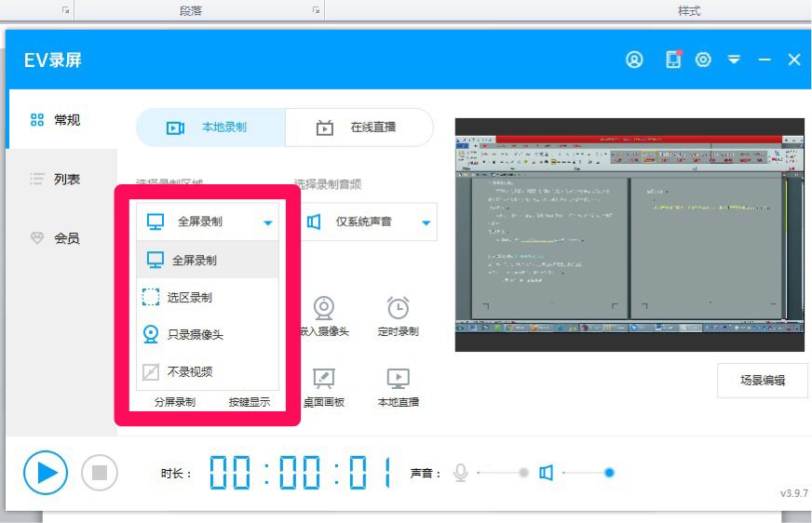
Task: Click the microphone icon next to 声音
Action: [x=460, y=473]
